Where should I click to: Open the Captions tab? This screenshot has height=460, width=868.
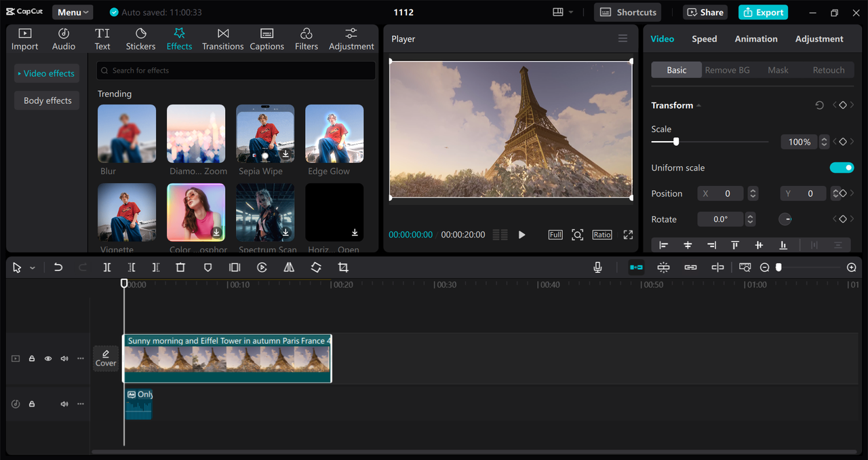click(x=267, y=39)
